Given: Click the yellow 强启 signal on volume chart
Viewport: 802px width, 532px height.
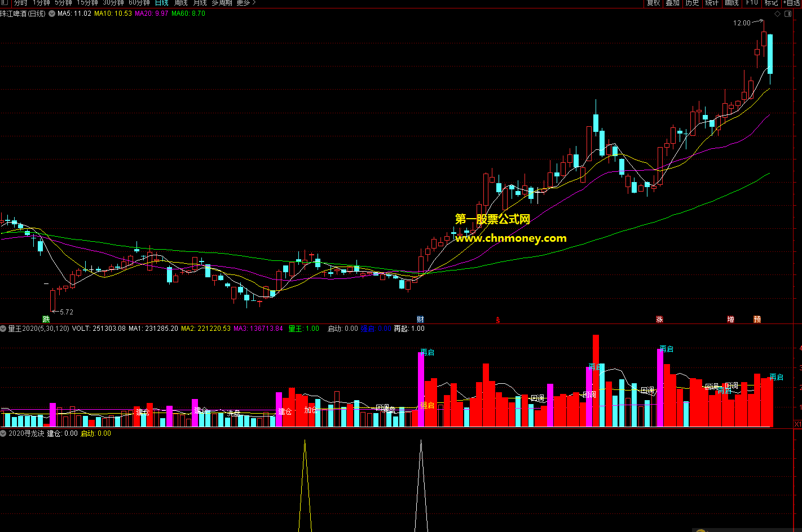Looking at the screenshot, I should (428, 405).
